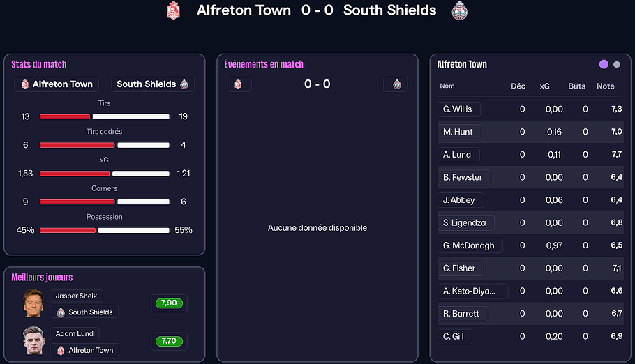Open G. Willis player profile
635x364 pixels.
[457, 109]
